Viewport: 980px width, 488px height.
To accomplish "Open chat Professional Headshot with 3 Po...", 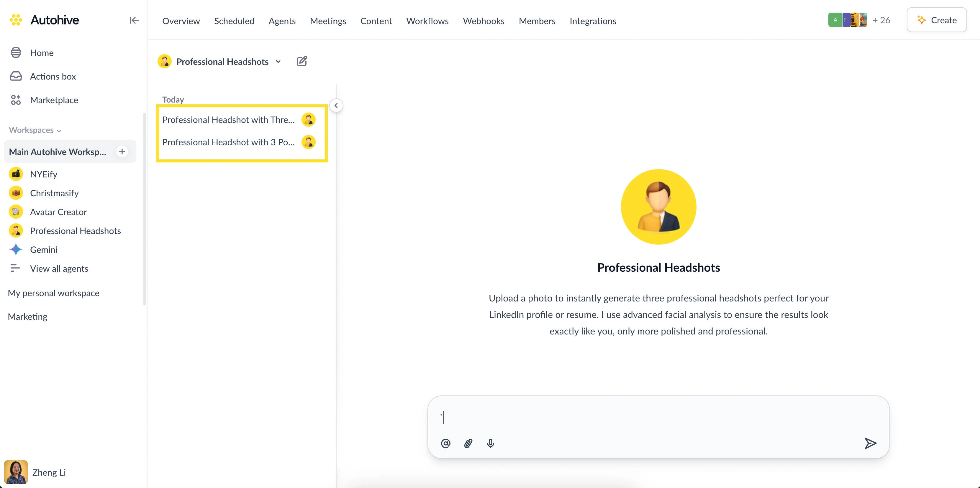I will coord(228,142).
